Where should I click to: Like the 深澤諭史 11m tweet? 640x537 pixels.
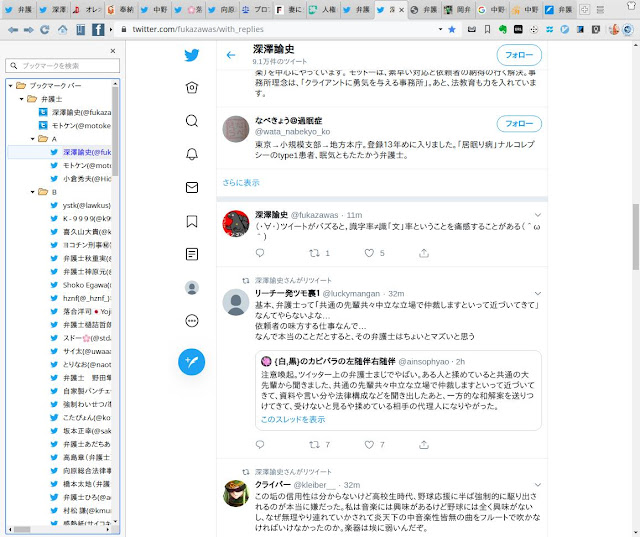tap(369, 253)
